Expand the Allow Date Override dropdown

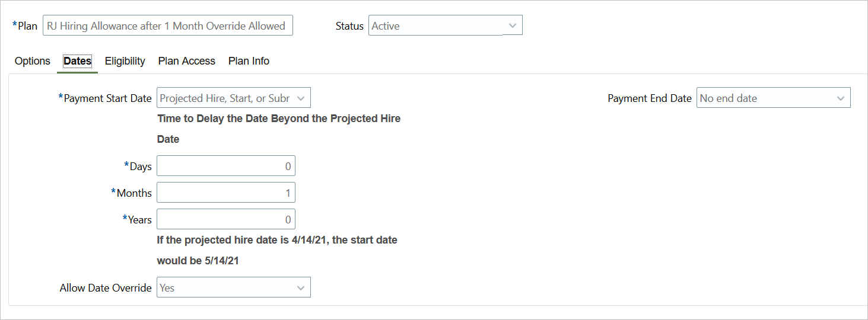pyautogui.click(x=225, y=288)
